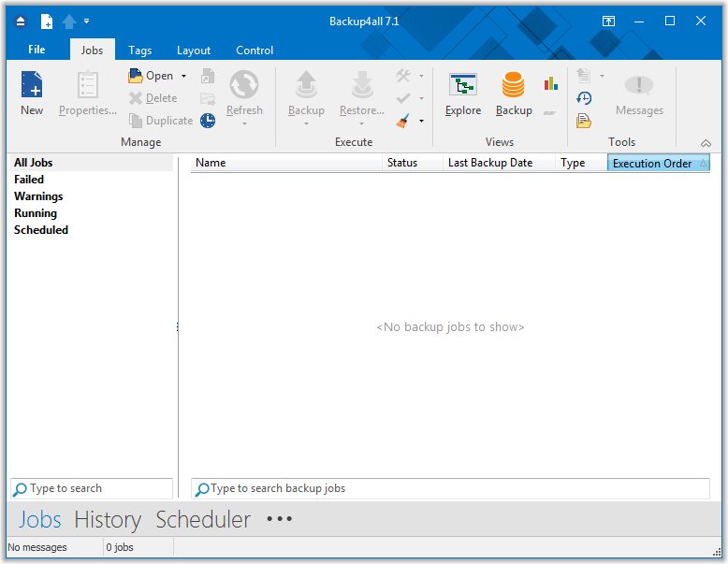Show more navigation options ellipsis
The width and height of the screenshot is (728, 564).
point(279,519)
